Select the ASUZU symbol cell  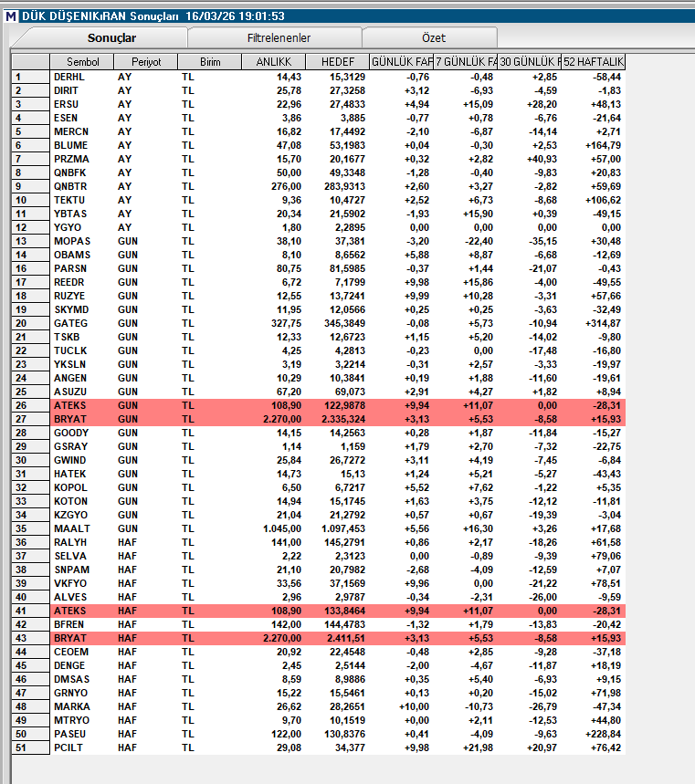82,392
